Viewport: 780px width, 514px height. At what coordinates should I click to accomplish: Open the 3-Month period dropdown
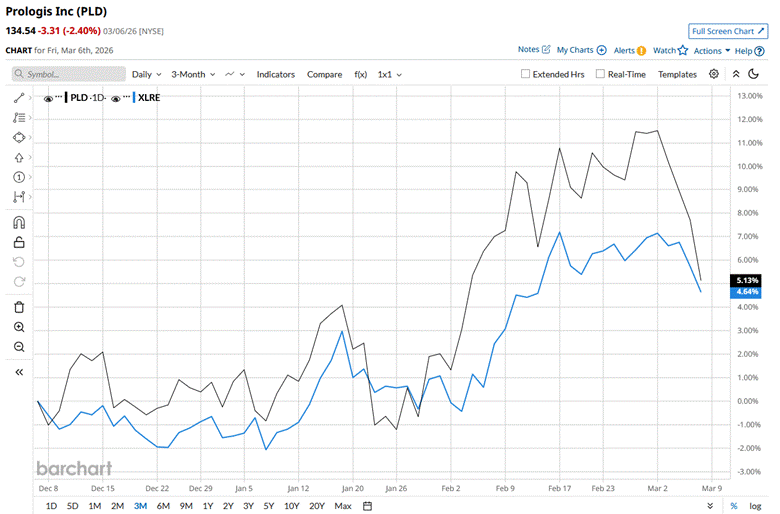193,74
